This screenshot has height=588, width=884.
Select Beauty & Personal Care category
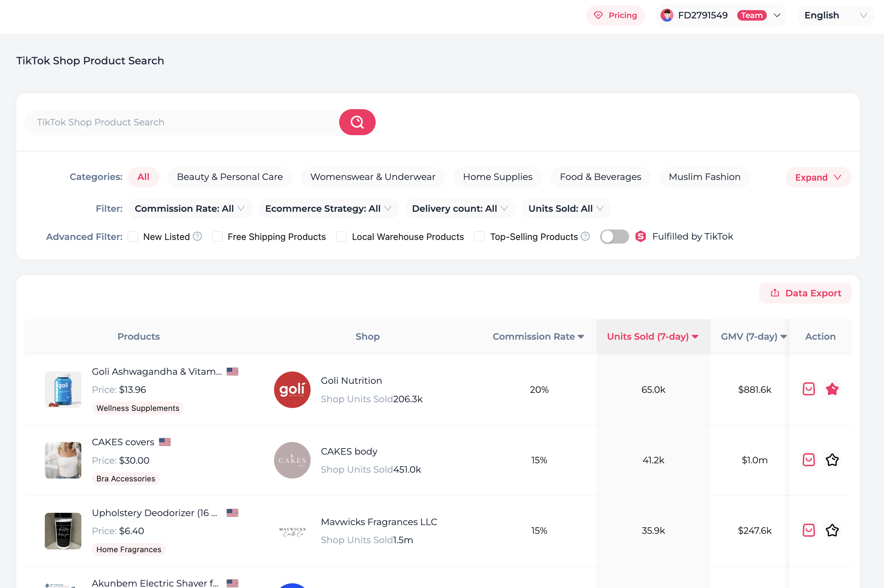[x=230, y=177]
